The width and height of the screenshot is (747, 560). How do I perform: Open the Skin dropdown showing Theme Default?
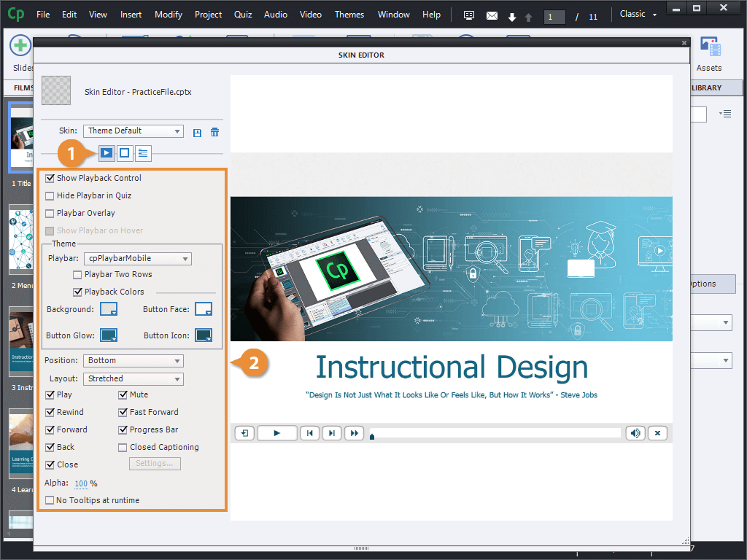pyautogui.click(x=133, y=131)
